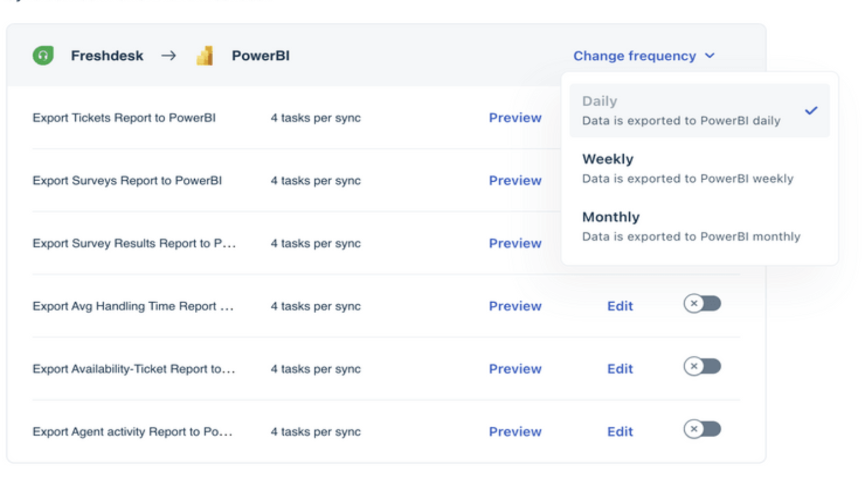
Task: Enable the Availability-Ticket Report toggle
Action: click(x=702, y=366)
